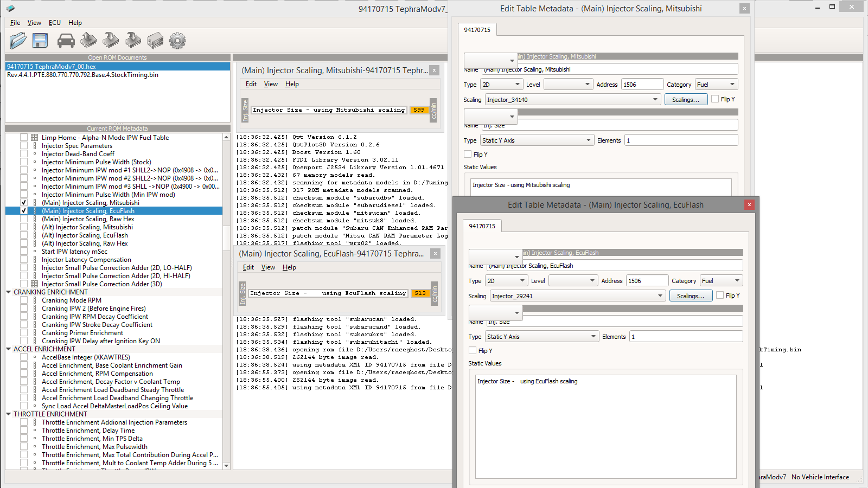Click the Save ROM floppy disk icon
This screenshot has width=868, height=488.
(40, 41)
